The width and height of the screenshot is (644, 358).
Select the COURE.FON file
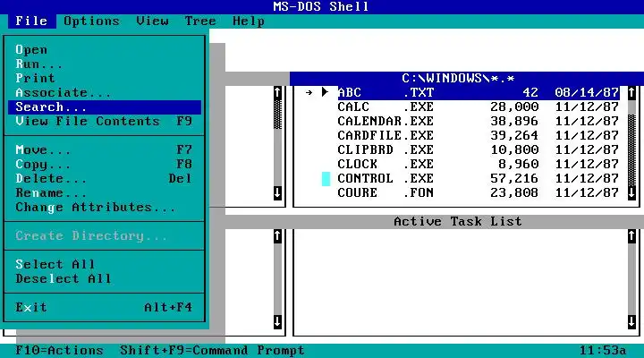479,192
